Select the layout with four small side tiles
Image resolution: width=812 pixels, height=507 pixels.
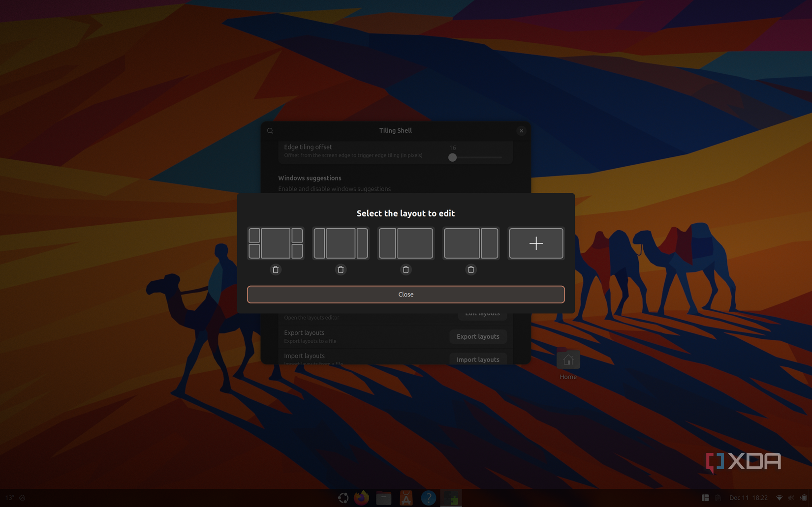(x=276, y=243)
